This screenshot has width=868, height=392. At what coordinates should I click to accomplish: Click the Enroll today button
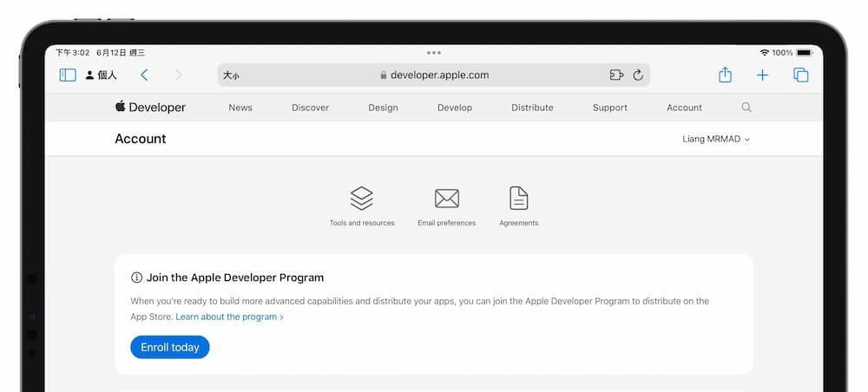point(170,347)
